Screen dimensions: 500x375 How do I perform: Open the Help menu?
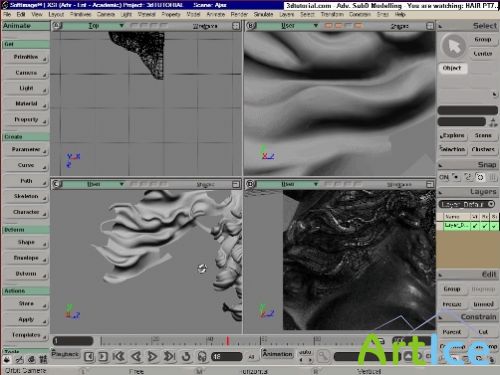[x=400, y=14]
